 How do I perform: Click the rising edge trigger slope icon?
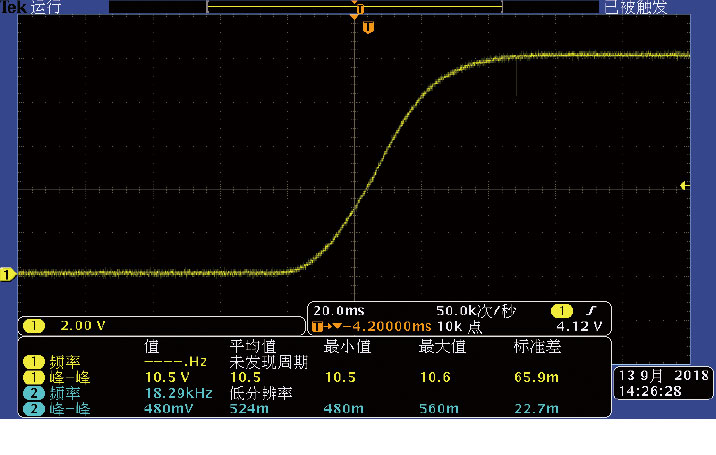point(591,311)
